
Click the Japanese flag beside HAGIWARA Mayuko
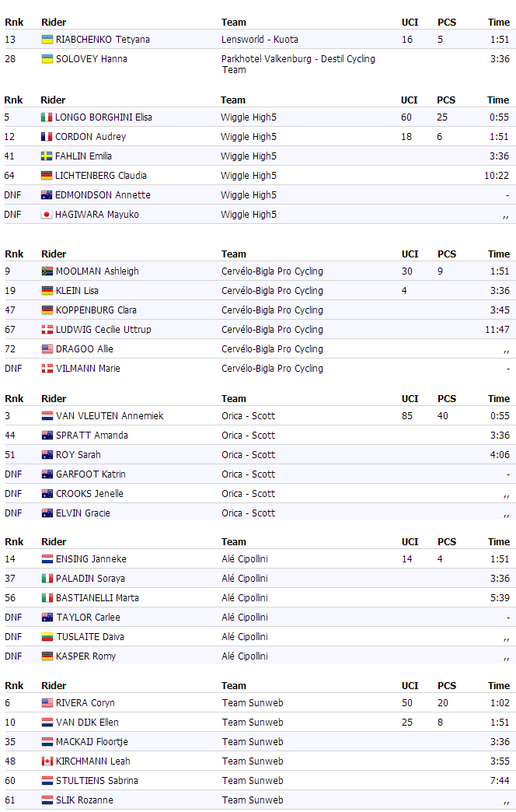point(47,215)
